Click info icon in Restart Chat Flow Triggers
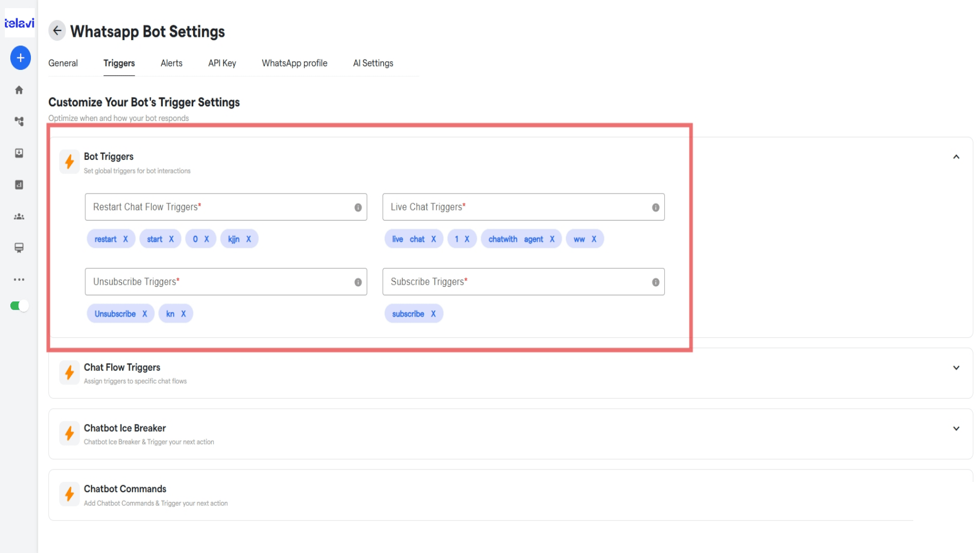 pos(358,208)
